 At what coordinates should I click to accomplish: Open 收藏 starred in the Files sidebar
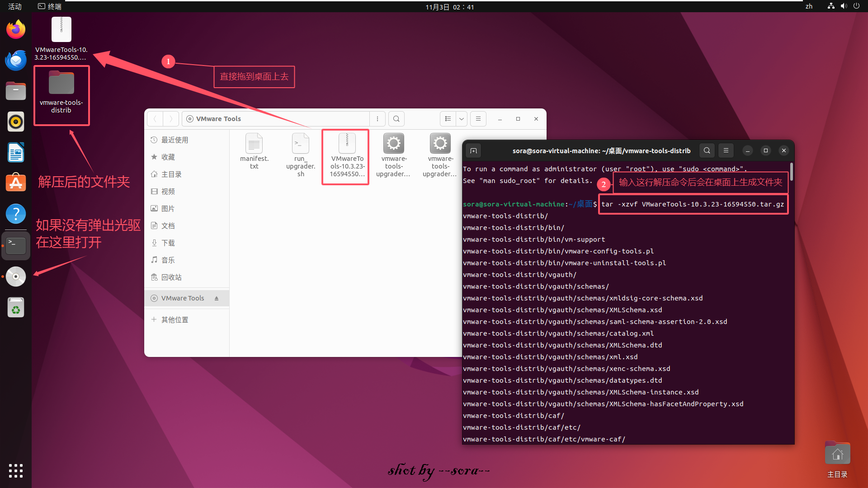(x=187, y=157)
